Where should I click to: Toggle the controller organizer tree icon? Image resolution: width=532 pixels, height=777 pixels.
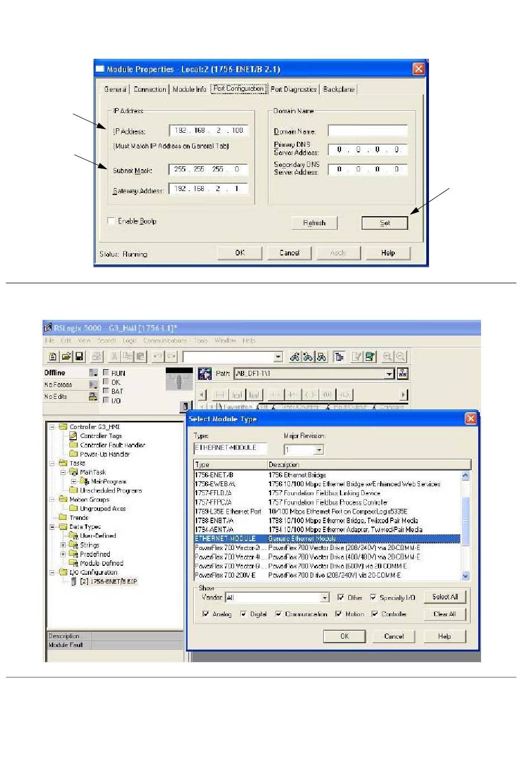pyautogui.click(x=339, y=357)
